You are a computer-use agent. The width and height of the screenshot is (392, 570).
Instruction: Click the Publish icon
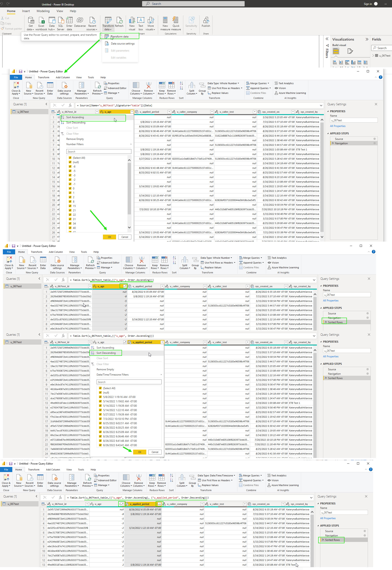(206, 22)
